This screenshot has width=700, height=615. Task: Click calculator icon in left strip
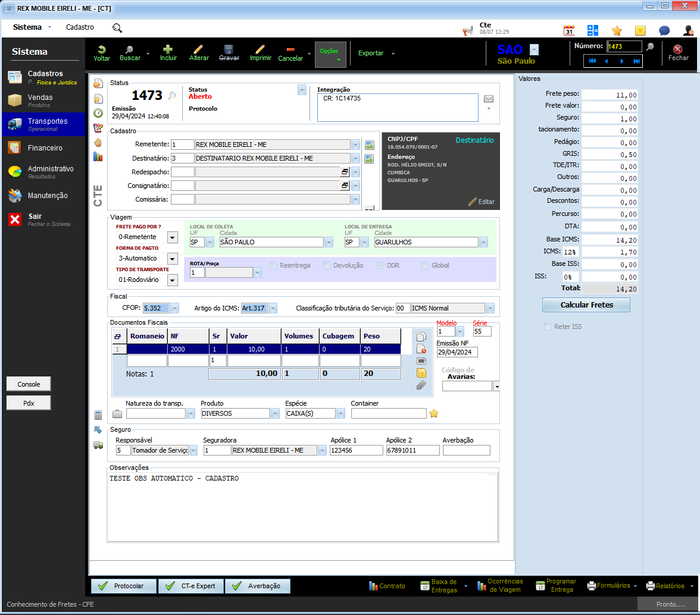tap(98, 415)
